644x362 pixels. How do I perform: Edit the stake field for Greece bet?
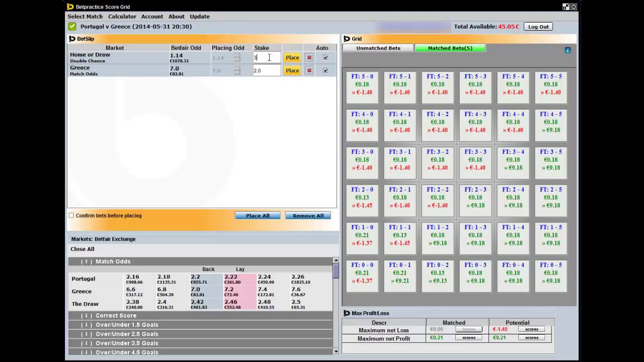pyautogui.click(x=267, y=70)
